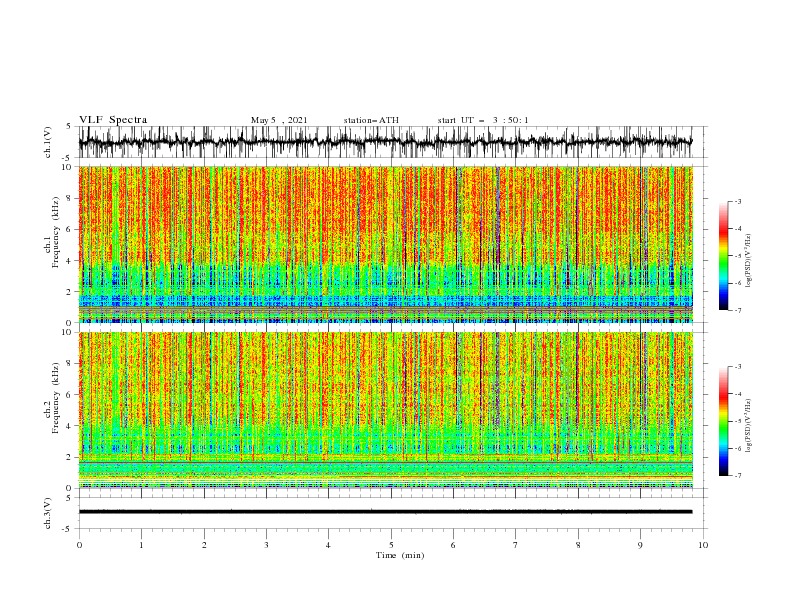Image resolution: width=792 pixels, height=612 pixels.
Task: Click the '6' kHz tick on ch.1 spectrogram
Action: click(70, 229)
